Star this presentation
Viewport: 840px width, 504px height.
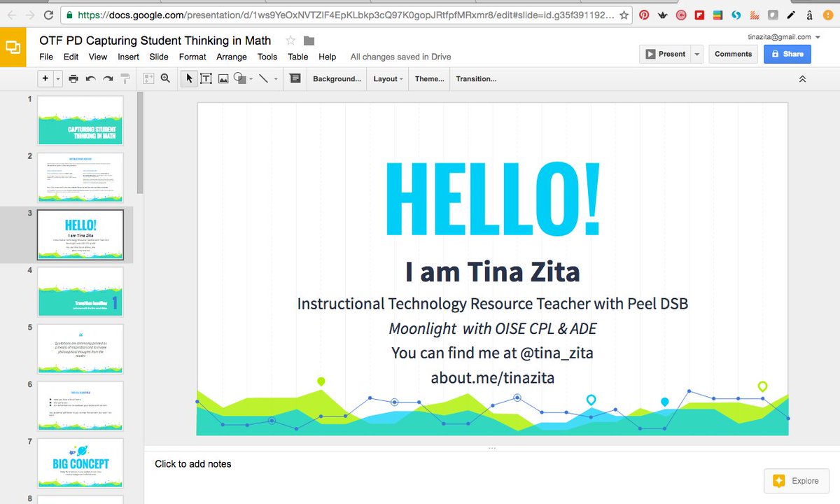pos(291,41)
